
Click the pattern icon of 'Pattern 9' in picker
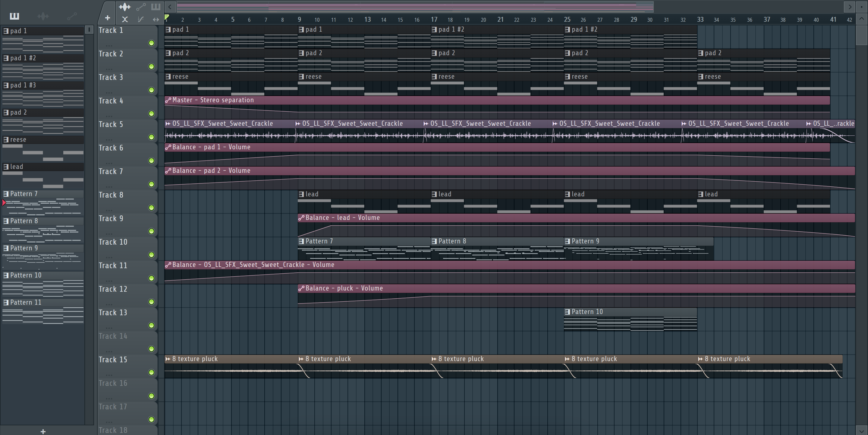[6, 248]
